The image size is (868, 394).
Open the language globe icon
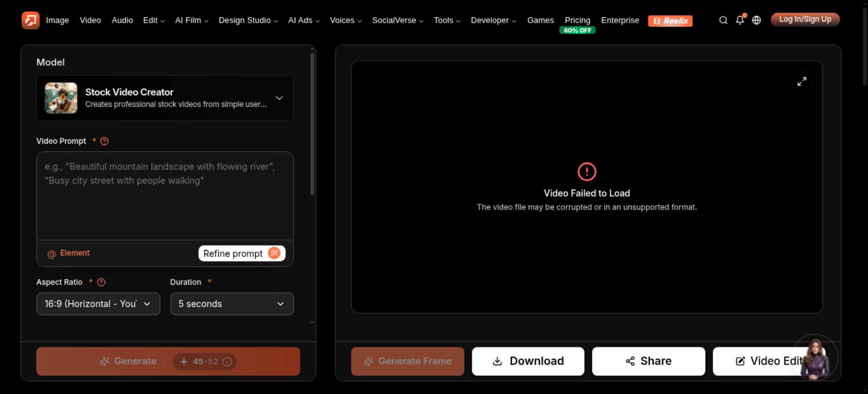click(756, 20)
